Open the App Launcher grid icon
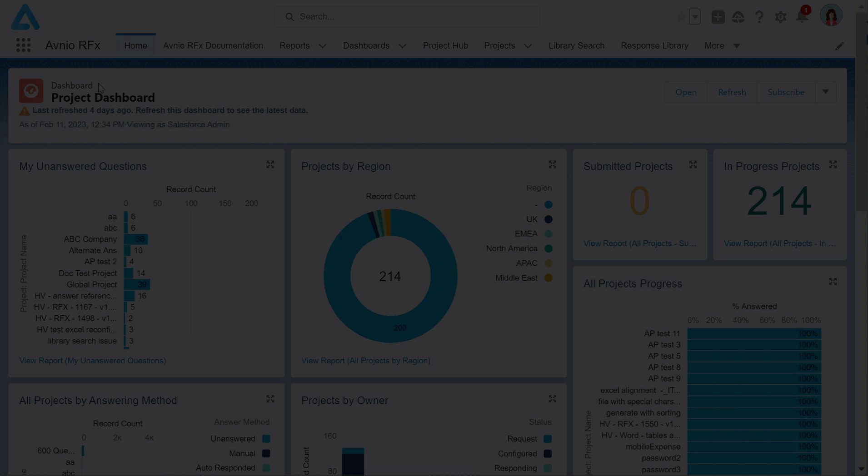This screenshot has width=868, height=476. tap(23, 45)
